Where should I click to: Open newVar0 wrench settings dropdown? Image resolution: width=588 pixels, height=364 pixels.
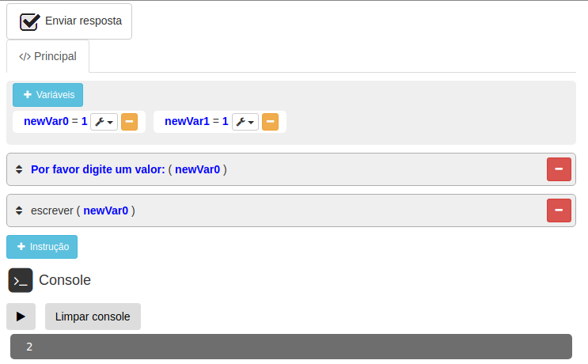104,122
